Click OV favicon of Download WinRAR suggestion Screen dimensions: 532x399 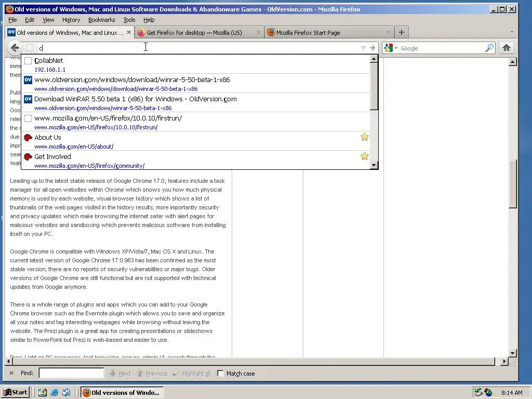click(x=28, y=99)
